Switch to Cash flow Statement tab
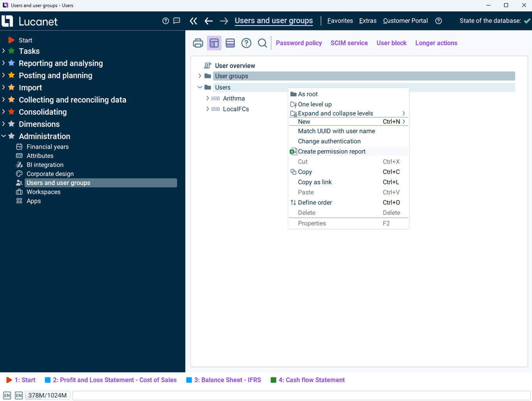The height and width of the screenshot is (401, 532). [308, 380]
